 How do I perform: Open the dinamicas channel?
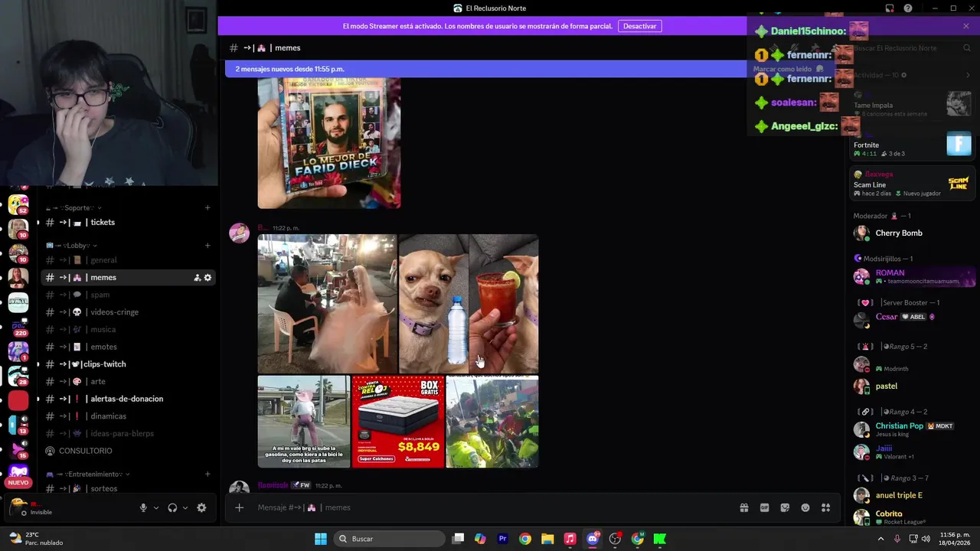pos(129,416)
